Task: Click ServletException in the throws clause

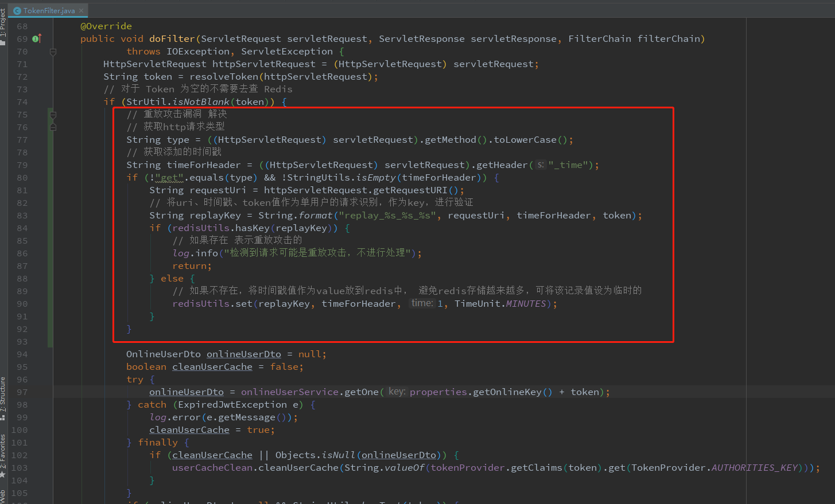Action: [x=287, y=52]
